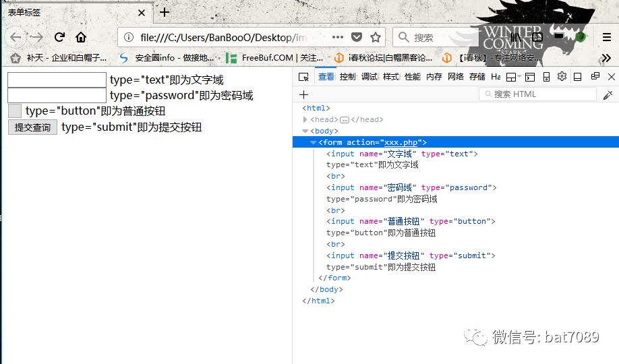The width and height of the screenshot is (619, 364).
Task: Open the 【i春秋】 bookmark
Action: (492, 58)
